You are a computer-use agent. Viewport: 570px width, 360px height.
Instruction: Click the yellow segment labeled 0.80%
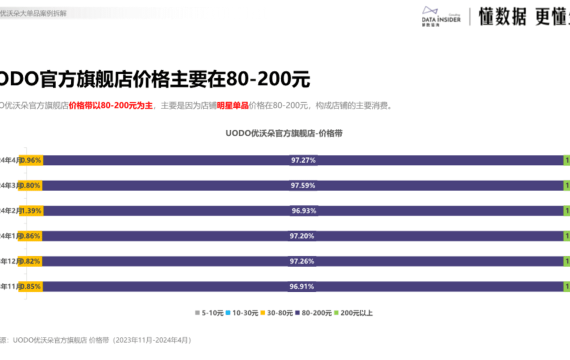(x=31, y=186)
